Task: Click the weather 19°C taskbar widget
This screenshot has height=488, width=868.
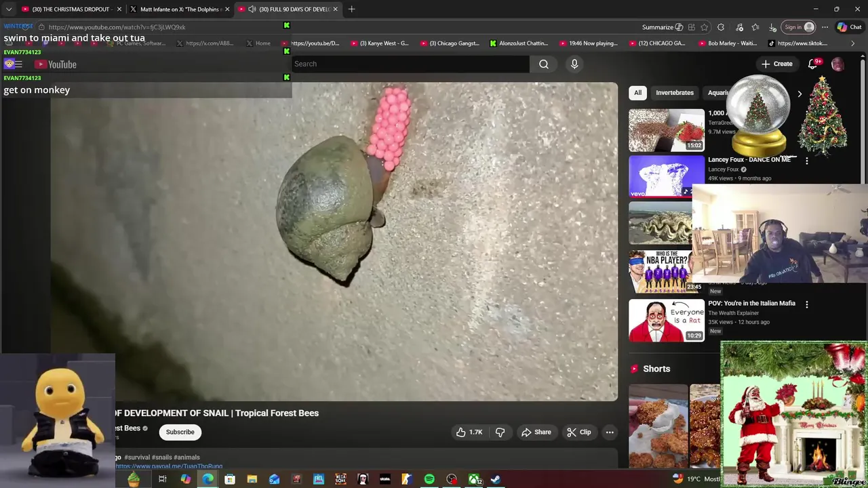Action: (697, 479)
